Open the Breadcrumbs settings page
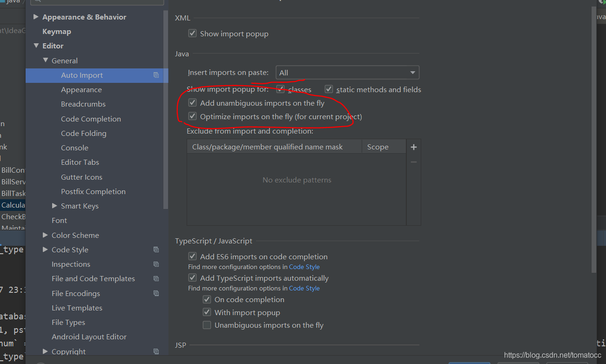606x364 pixels. pos(83,104)
